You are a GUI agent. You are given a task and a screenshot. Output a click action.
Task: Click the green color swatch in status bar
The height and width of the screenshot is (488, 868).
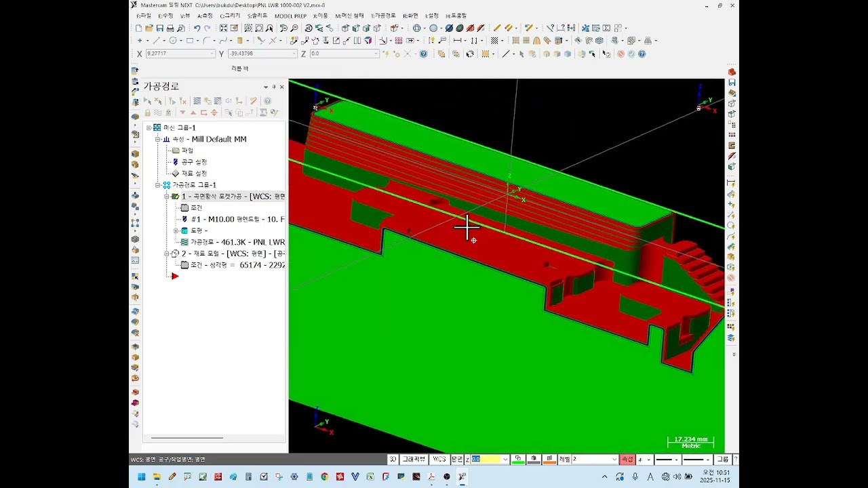click(518, 460)
